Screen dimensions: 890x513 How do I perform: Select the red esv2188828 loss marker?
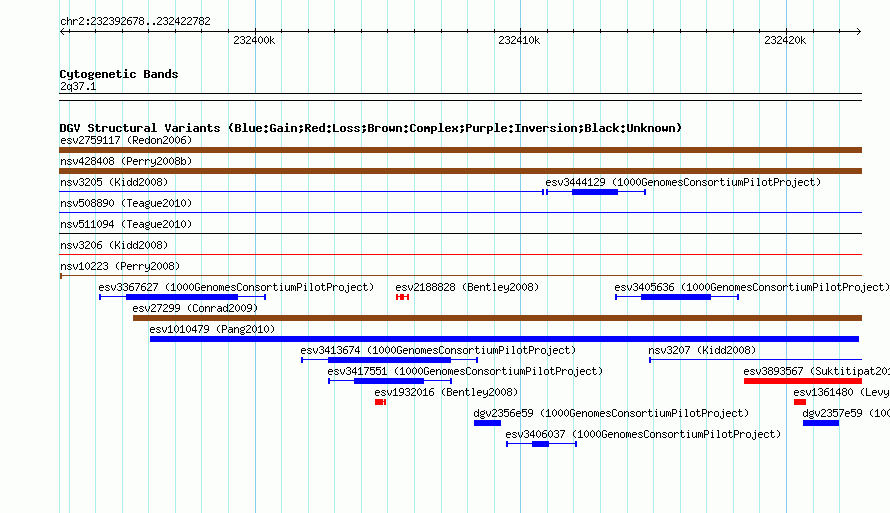402,297
